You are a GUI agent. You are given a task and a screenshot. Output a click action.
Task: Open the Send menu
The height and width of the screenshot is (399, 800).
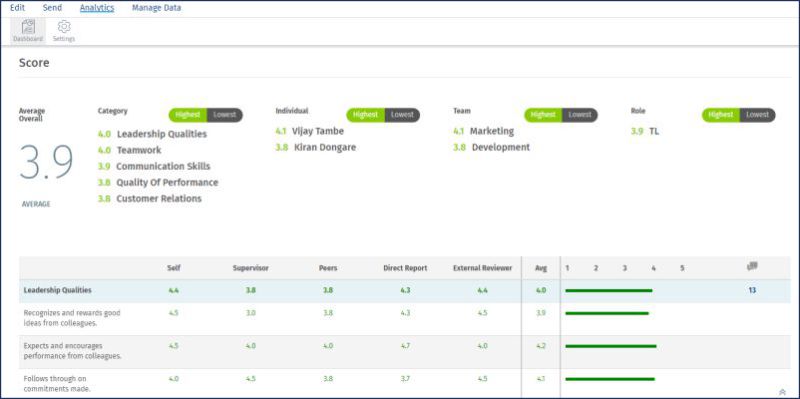pyautogui.click(x=52, y=8)
